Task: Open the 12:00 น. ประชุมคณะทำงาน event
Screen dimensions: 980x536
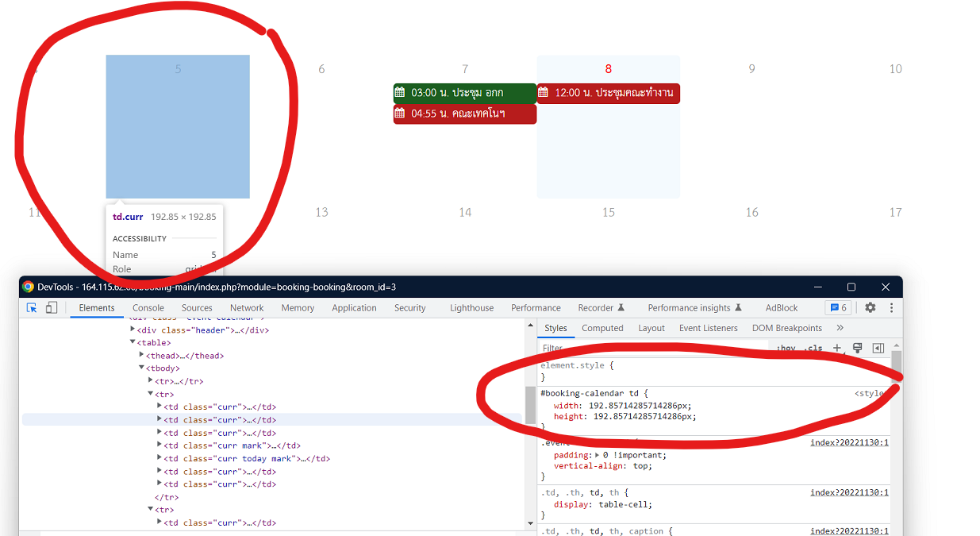Action: click(x=609, y=93)
